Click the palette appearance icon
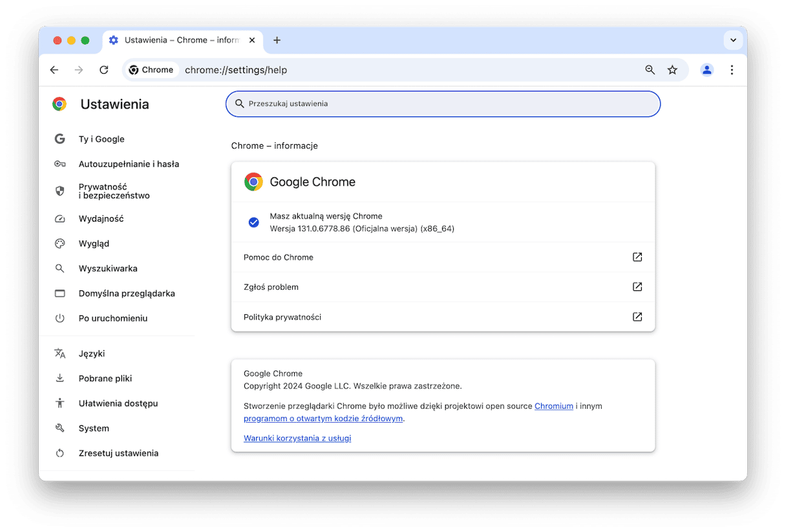 click(60, 244)
